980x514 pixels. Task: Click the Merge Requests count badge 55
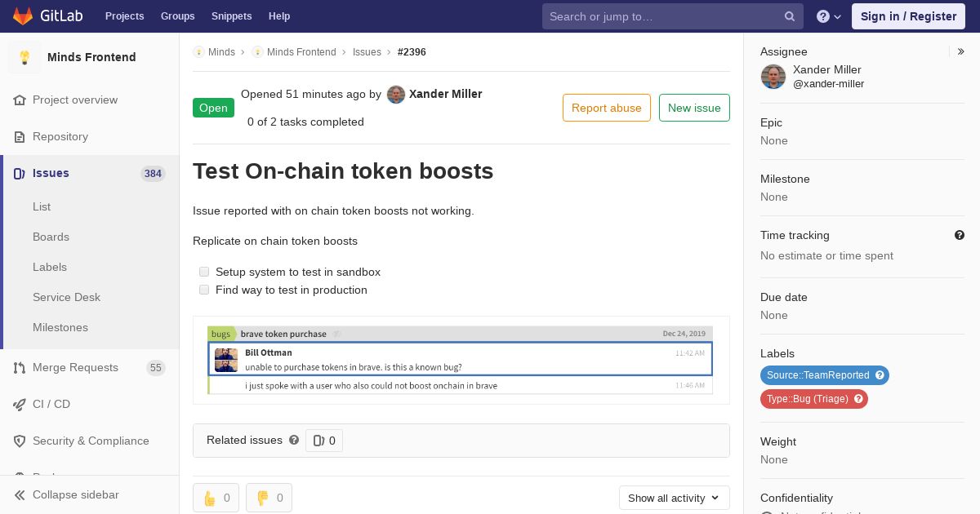156,368
